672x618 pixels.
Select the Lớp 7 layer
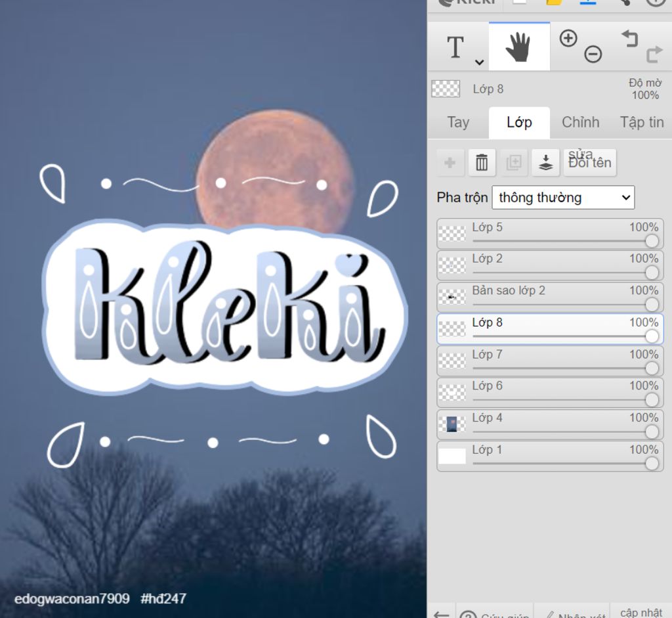click(x=550, y=361)
